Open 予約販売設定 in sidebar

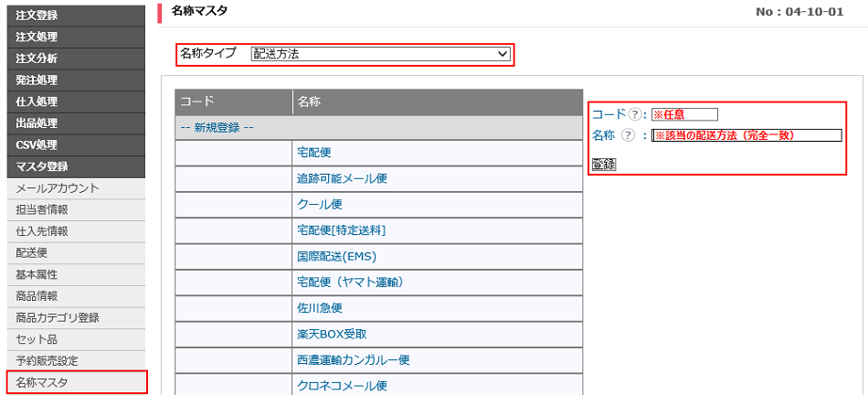click(76, 361)
